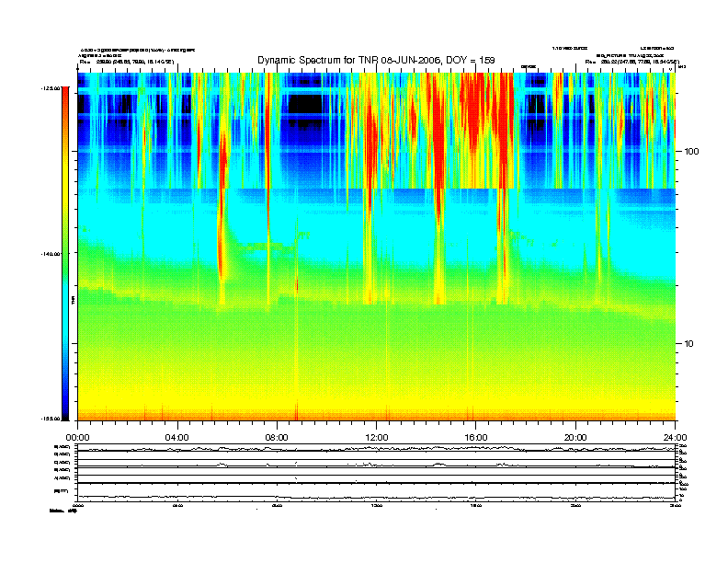This screenshot has height=563, width=728.
Task: Click the large 00:00 time axis label
Action: point(77,437)
